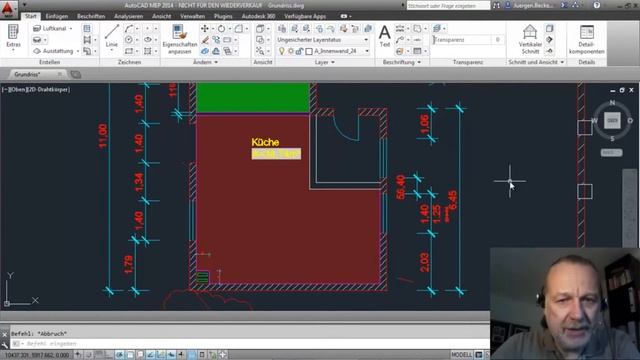This screenshot has width=640, height=360.
Task: Activate the Linie line drawing tool
Action: click(x=111, y=36)
